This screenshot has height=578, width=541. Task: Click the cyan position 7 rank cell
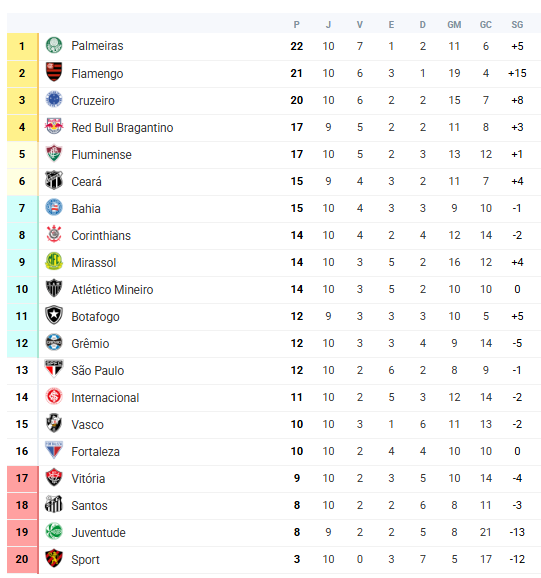click(x=22, y=209)
